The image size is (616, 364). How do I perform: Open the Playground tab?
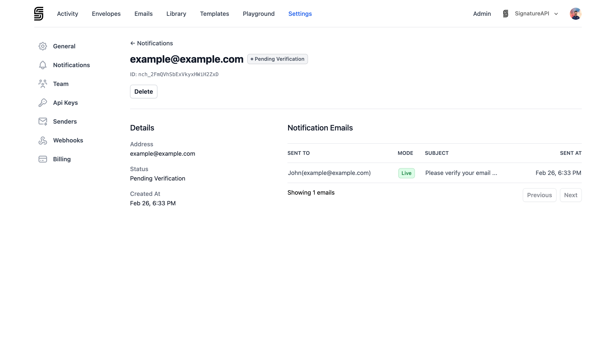259,14
